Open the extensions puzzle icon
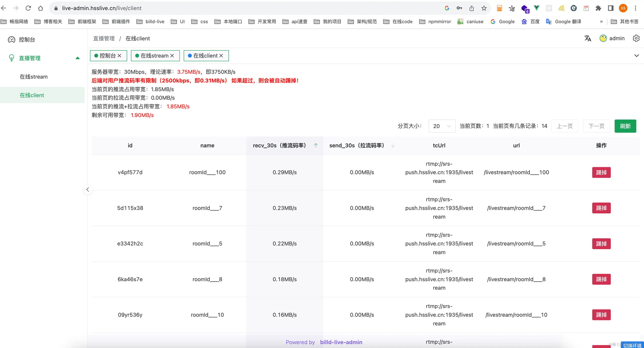The width and height of the screenshot is (644, 348). click(x=598, y=8)
